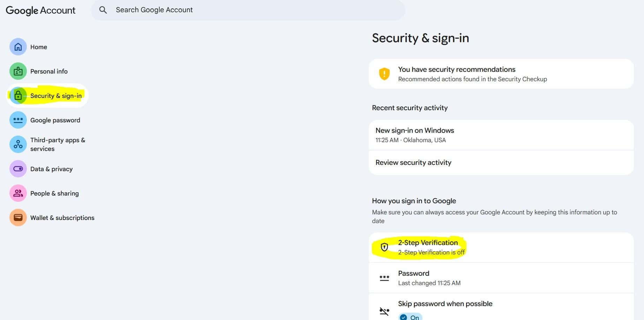
Task: Open New sign-in on Windows activity
Action: click(415, 135)
